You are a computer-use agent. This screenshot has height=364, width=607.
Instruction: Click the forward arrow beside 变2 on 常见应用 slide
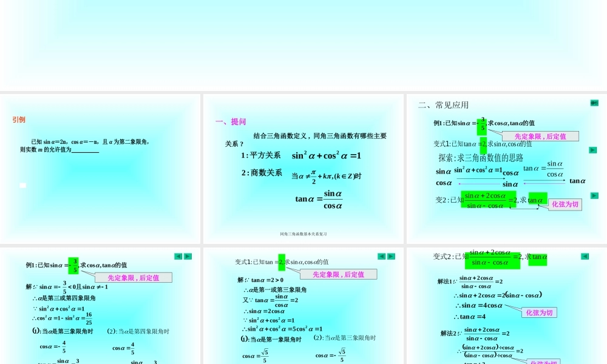point(595,196)
